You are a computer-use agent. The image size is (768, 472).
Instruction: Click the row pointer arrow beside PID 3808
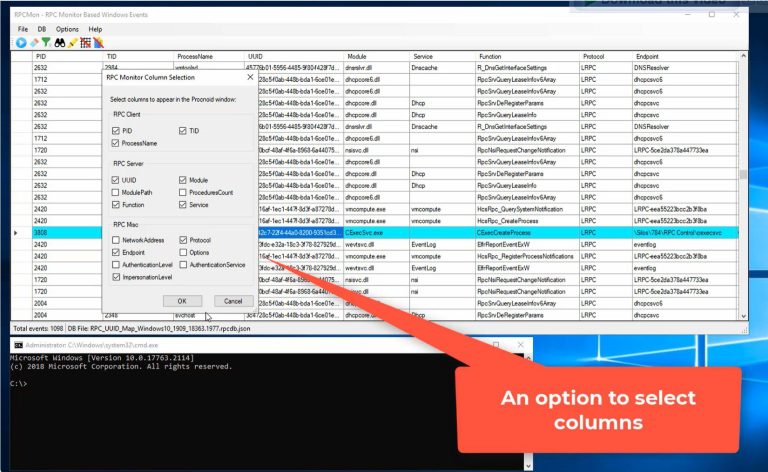coord(16,233)
